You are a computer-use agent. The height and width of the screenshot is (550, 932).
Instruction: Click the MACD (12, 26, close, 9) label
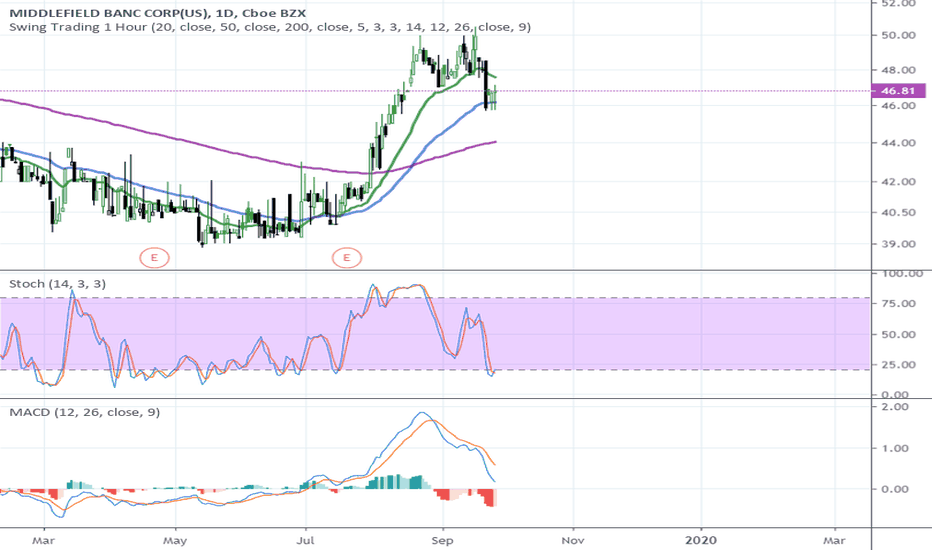point(84,412)
